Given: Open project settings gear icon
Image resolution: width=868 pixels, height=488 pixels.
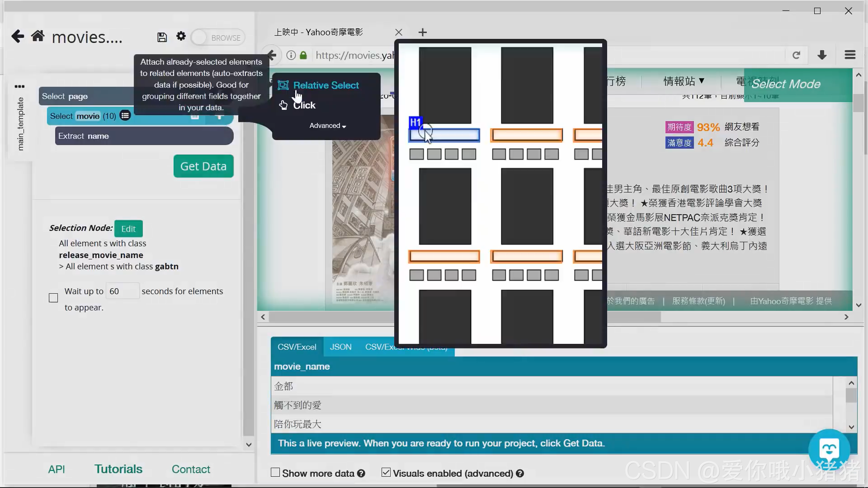Looking at the screenshot, I should pos(181,37).
